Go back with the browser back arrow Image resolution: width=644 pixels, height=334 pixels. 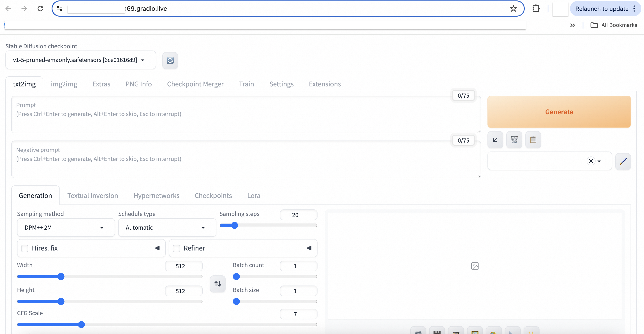pyautogui.click(x=8, y=9)
